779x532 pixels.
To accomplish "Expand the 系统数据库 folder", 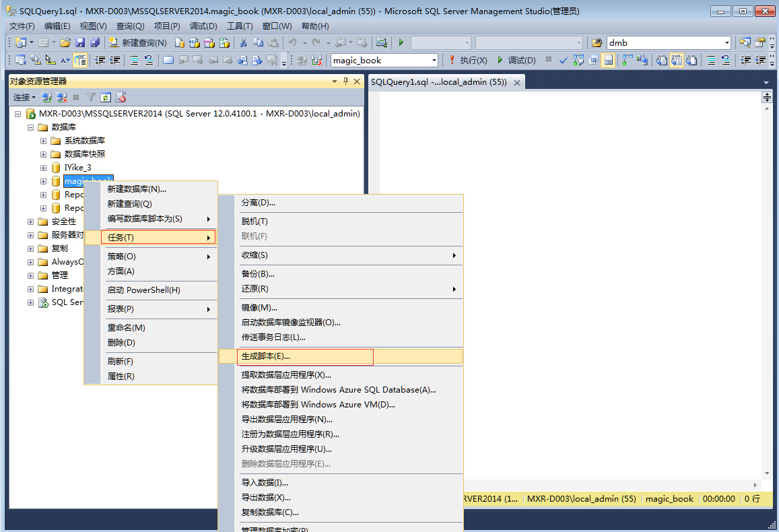I will click(43, 141).
